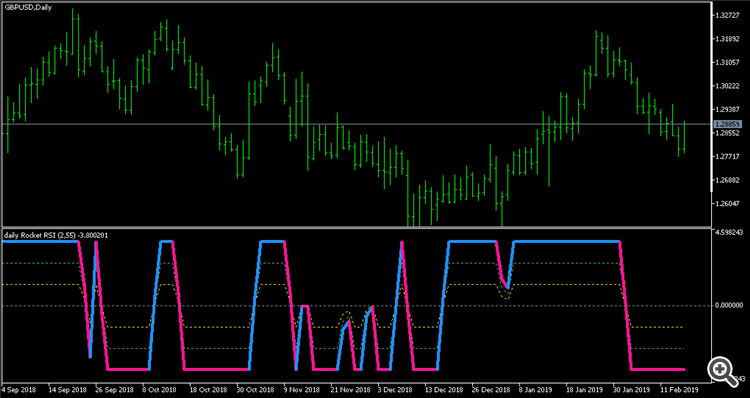Click price scale value 1.32727
This screenshot has width=750, height=398.
point(728,16)
